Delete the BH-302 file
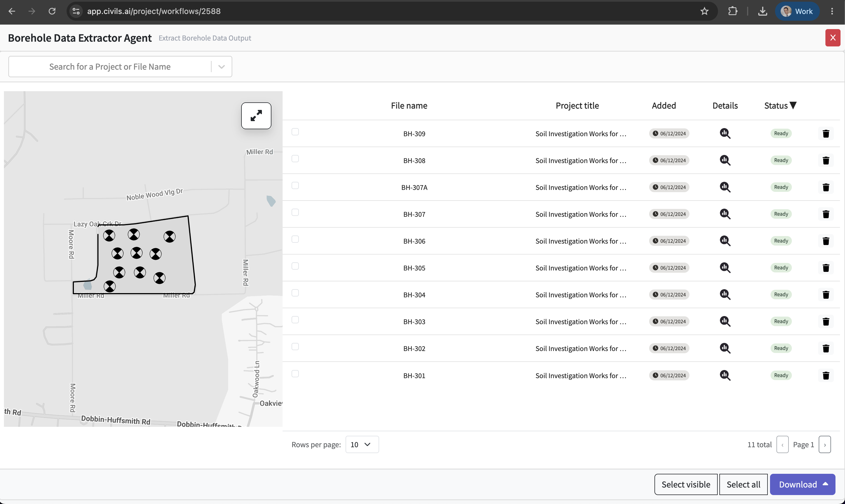 826,348
